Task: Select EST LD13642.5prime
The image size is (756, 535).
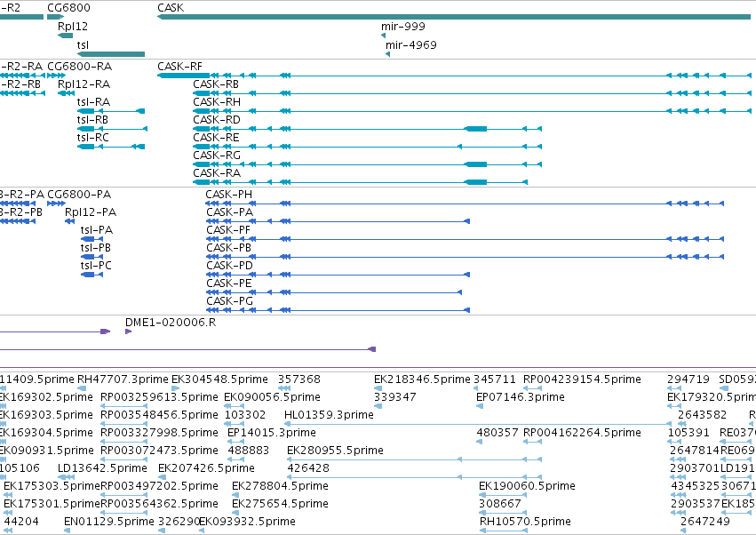Action: pos(66,477)
